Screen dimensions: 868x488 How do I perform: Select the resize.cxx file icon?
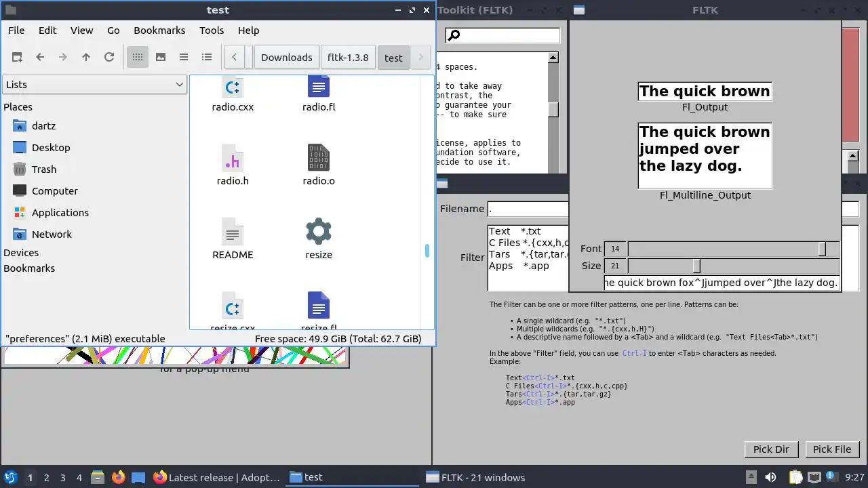(233, 306)
